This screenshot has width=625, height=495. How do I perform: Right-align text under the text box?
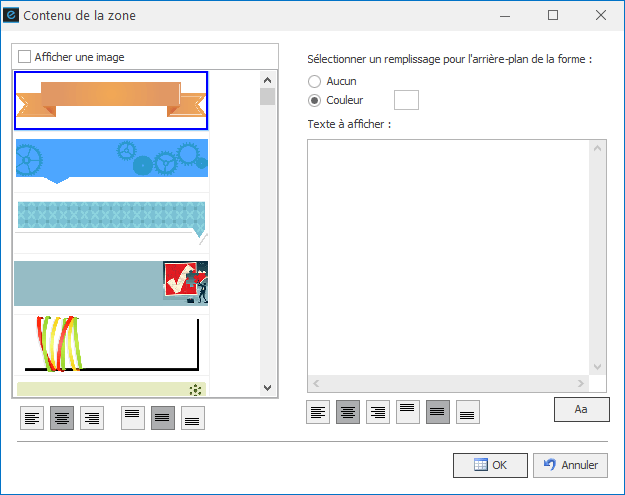(x=378, y=411)
